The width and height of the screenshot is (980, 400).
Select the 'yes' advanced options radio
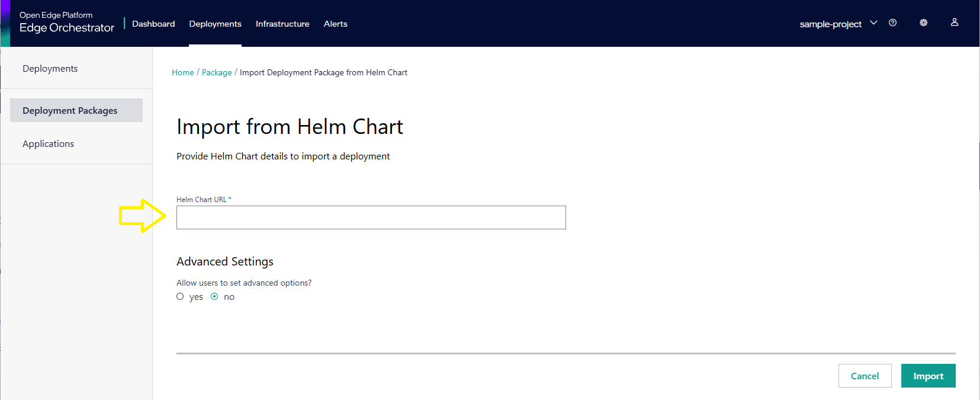pos(180,297)
